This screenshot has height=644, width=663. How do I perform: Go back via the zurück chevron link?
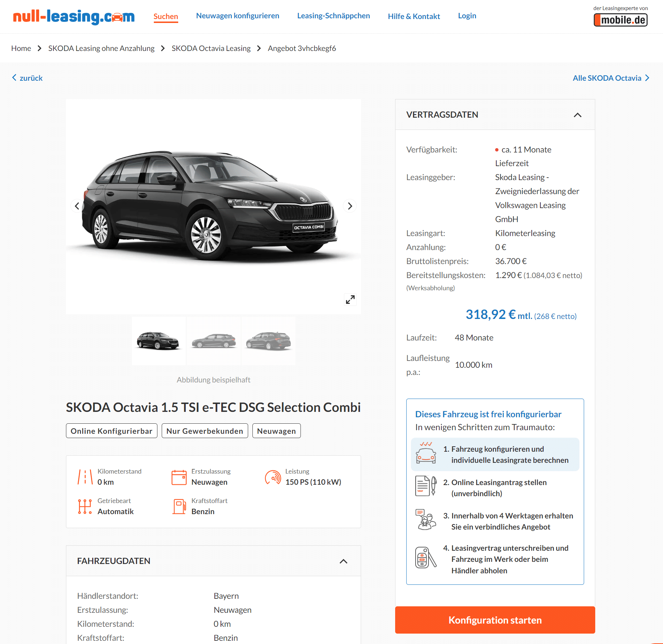click(27, 78)
